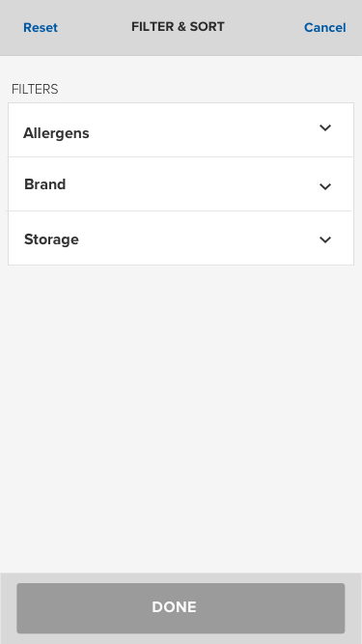The width and height of the screenshot is (362, 644).
Task: Open the Brand filter row
Action: click(181, 184)
